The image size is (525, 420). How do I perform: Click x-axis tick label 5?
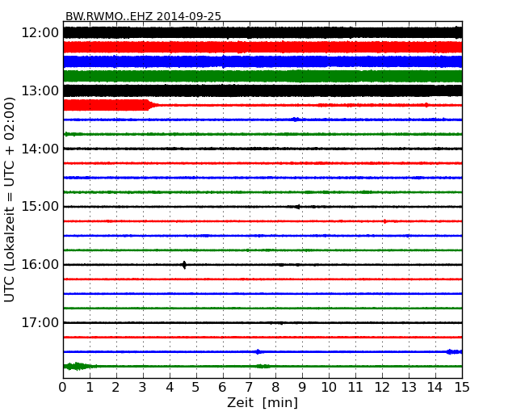(196, 388)
